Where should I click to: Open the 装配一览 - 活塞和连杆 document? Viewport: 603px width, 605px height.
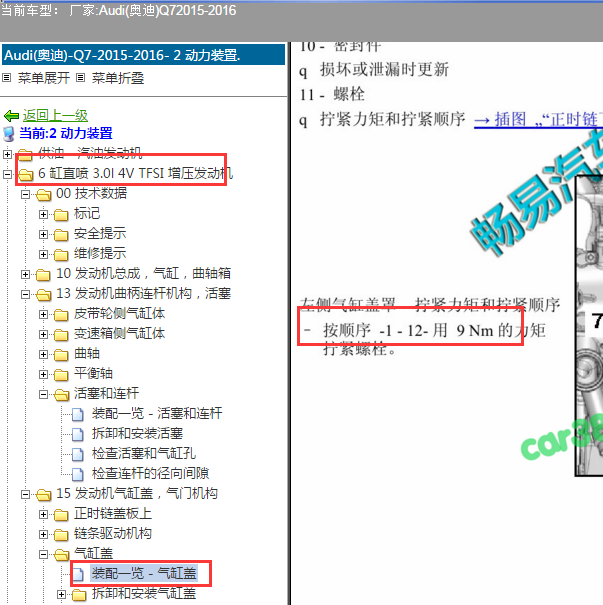157,414
